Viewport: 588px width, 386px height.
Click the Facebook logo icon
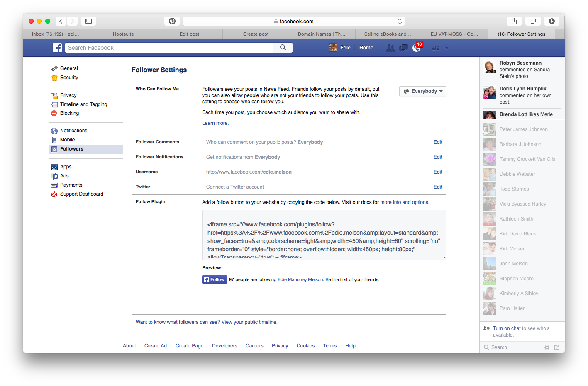(x=57, y=48)
